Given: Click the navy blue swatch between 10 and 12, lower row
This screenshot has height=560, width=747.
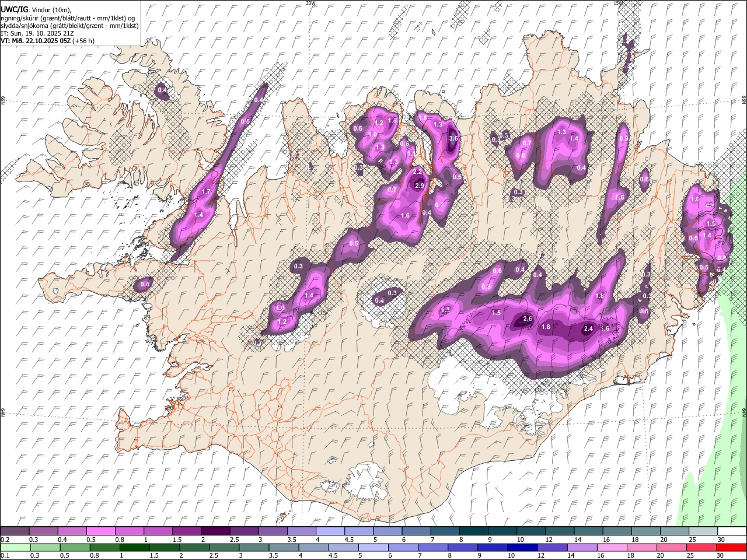Looking at the screenshot, I should point(522,547).
